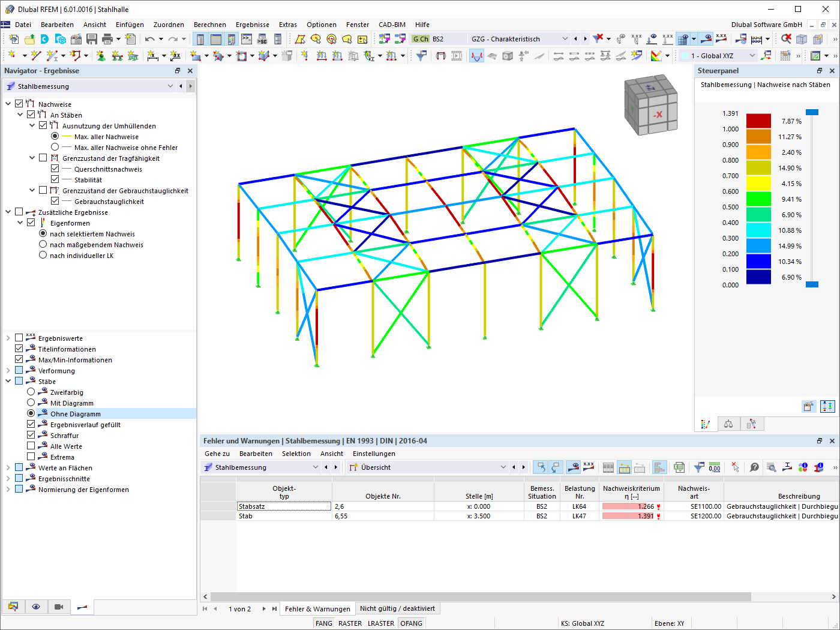This screenshot has height=630, width=840.
Task: Toggle the Stabilität checkbox
Action: 55,179
